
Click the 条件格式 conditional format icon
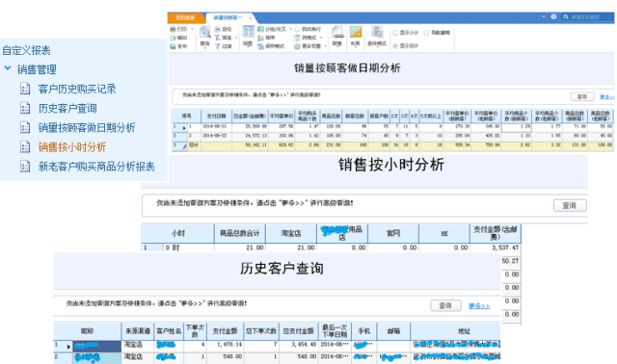(x=377, y=32)
